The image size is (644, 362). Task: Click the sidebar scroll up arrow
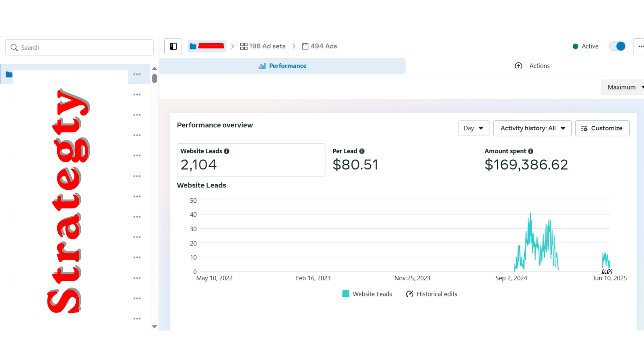coord(155,68)
